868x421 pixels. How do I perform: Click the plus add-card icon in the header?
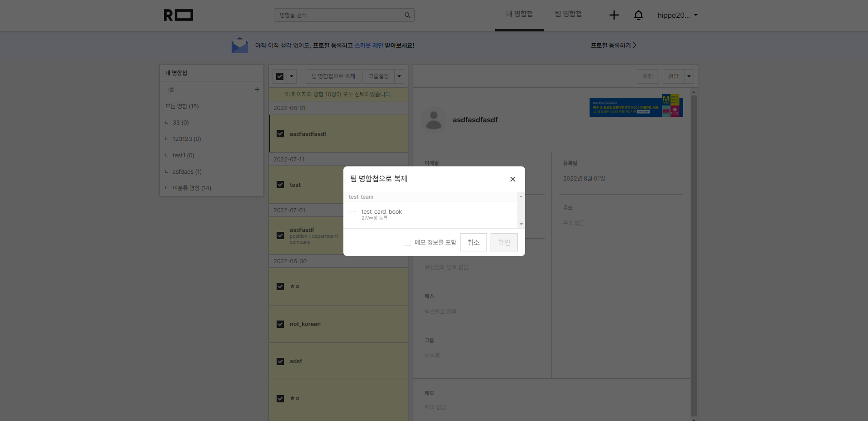pos(614,15)
